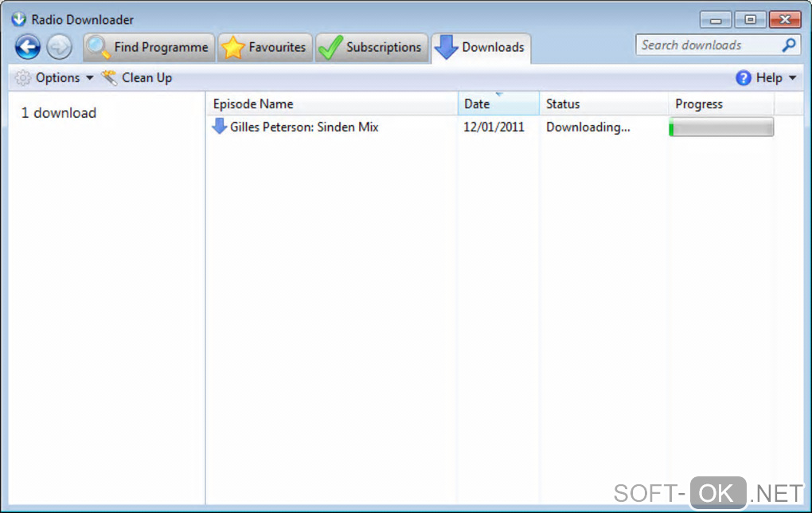
Task: Click the '1 download' sidebar text
Action: pos(59,113)
